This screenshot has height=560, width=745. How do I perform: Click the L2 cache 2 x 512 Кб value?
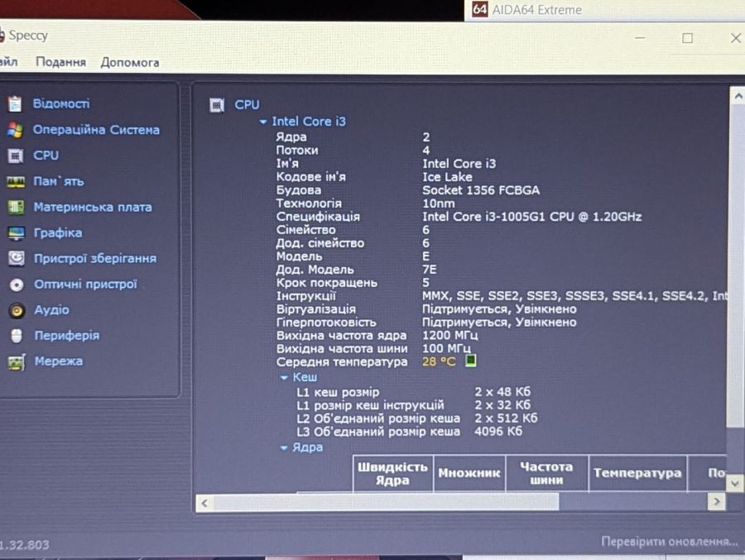tap(506, 418)
